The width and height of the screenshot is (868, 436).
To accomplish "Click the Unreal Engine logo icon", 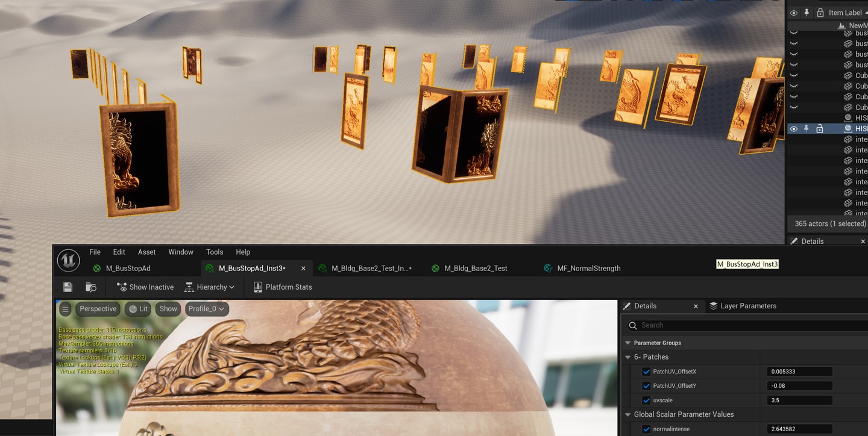I will 69,260.
